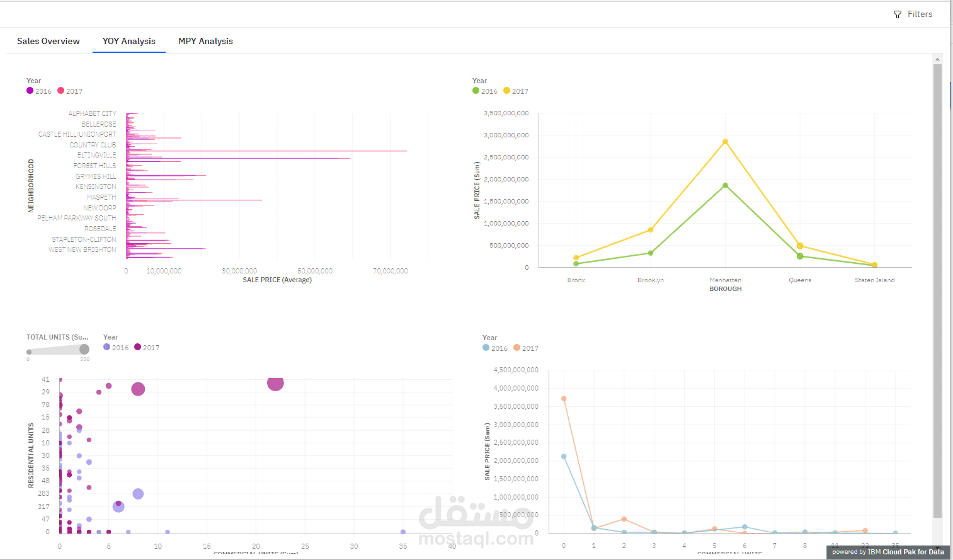Viewport: 953px width, 560px height.
Task: Toggle 2017 orange legend in commercial units chart
Action: coord(526,348)
